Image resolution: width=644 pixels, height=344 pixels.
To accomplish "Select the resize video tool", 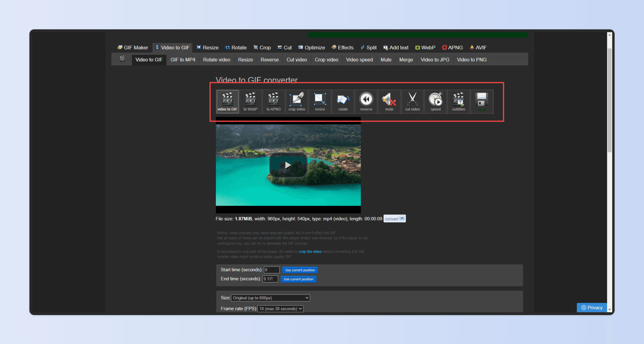I will click(320, 101).
